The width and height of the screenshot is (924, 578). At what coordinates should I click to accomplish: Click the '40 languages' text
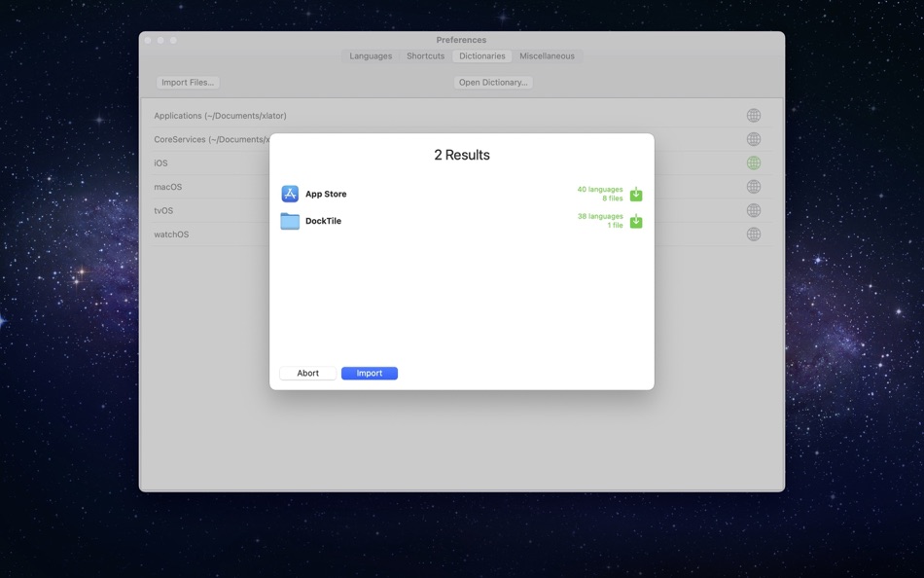coord(600,190)
